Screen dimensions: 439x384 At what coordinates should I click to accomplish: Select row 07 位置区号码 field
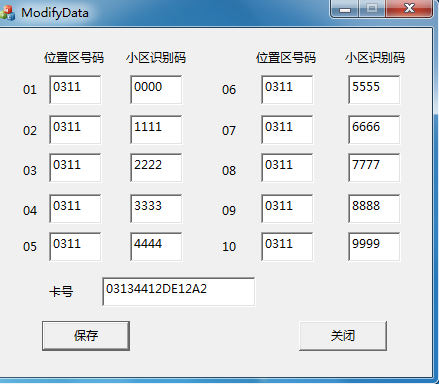(x=287, y=130)
